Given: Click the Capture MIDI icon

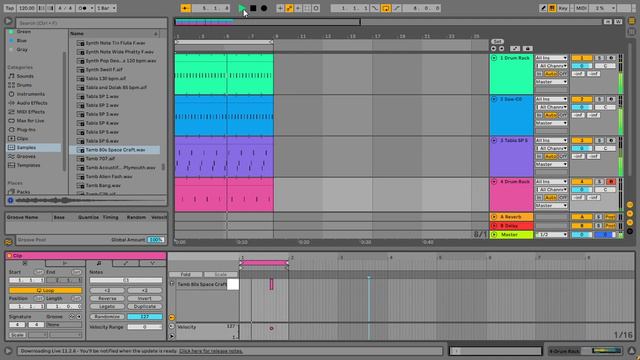Looking at the screenshot, I should 307,8.
